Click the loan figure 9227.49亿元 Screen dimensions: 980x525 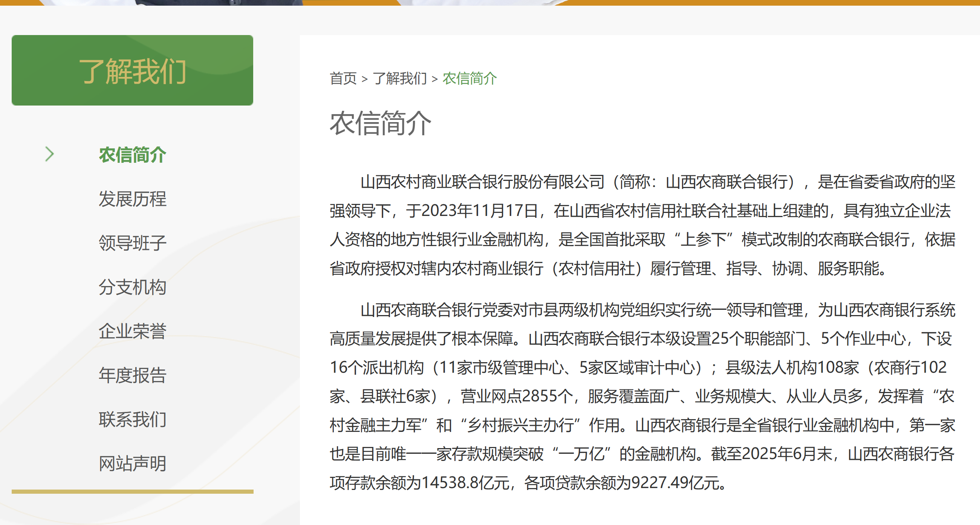pos(674,483)
